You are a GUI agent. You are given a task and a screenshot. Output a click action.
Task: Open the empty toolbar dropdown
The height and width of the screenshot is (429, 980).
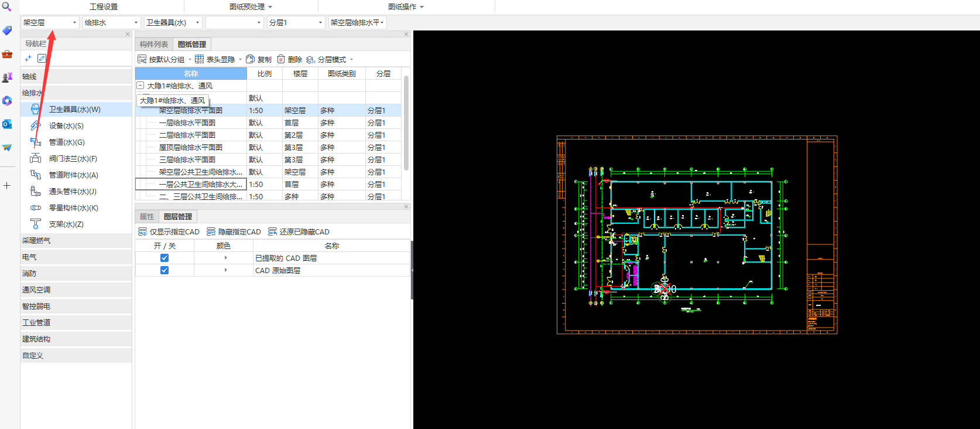point(234,22)
